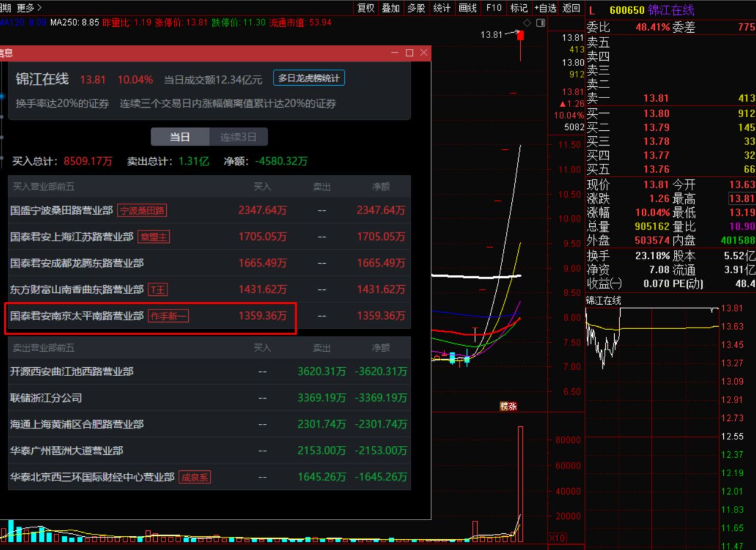Add stock via +自选 button
This screenshot has width=756, height=550.
[545, 8]
